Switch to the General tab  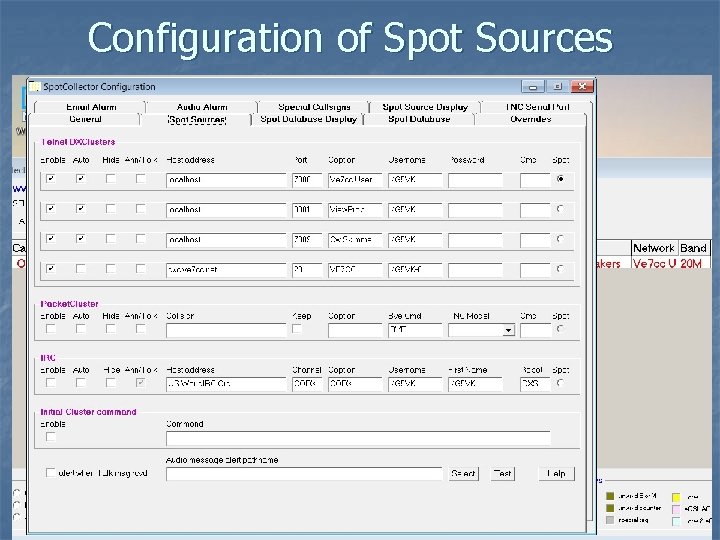tap(85, 119)
